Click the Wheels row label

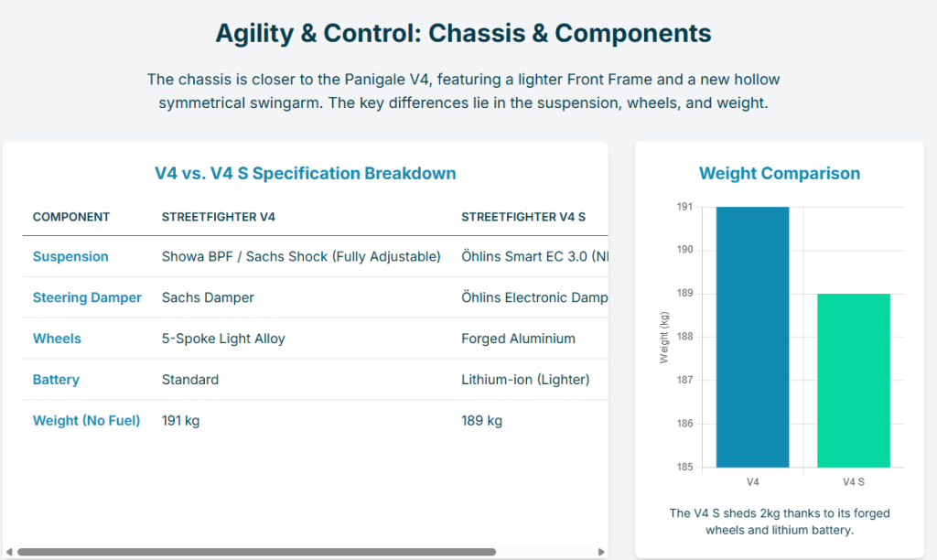[57, 339]
